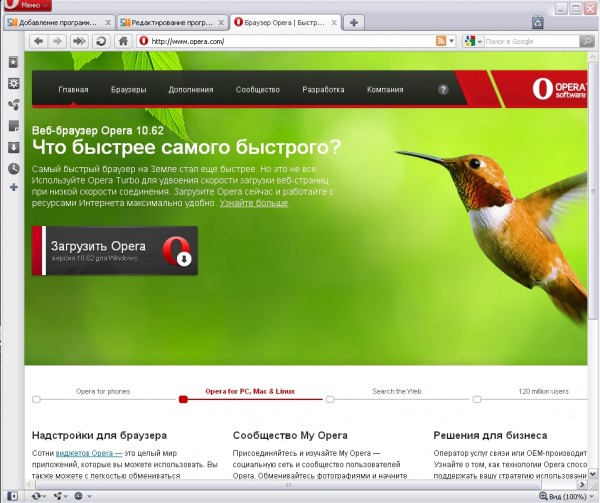Click the Search the Web label
This screenshot has width=600, height=503.
pyautogui.click(x=397, y=391)
